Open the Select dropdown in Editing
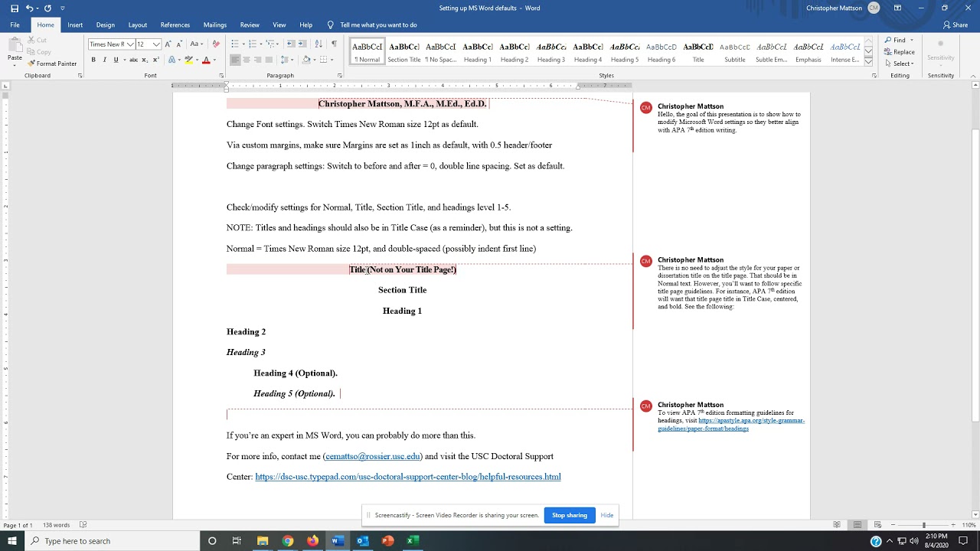The height and width of the screenshot is (551, 980). click(x=900, y=64)
